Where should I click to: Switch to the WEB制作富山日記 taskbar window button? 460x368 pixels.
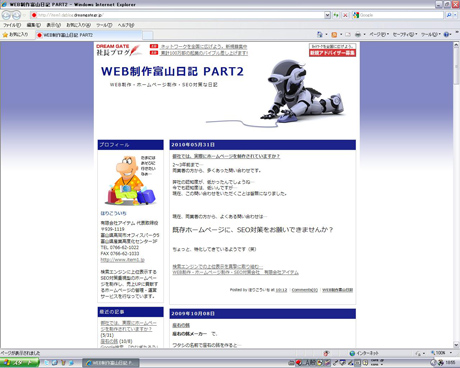tap(111, 363)
